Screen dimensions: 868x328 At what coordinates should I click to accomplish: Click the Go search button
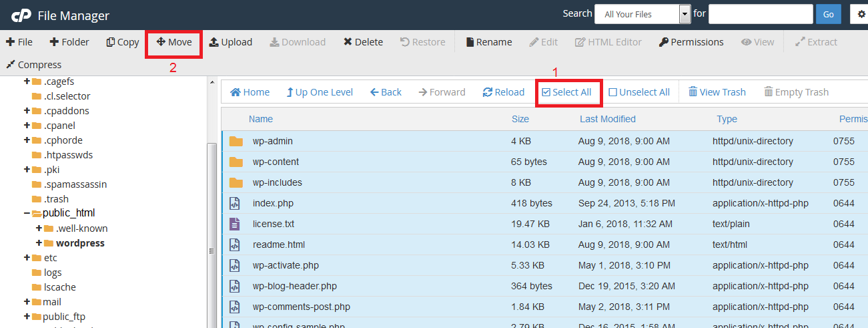tap(829, 14)
